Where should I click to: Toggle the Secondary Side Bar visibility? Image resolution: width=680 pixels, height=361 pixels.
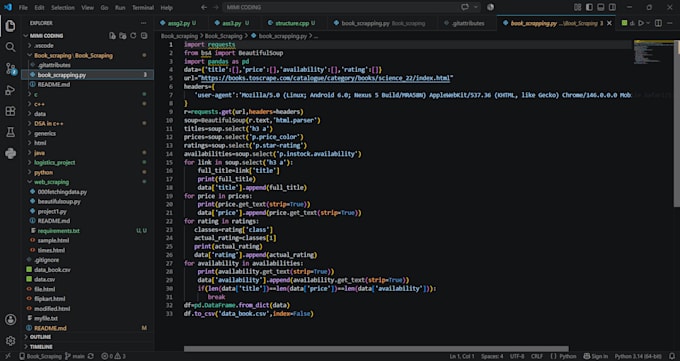[612, 7]
